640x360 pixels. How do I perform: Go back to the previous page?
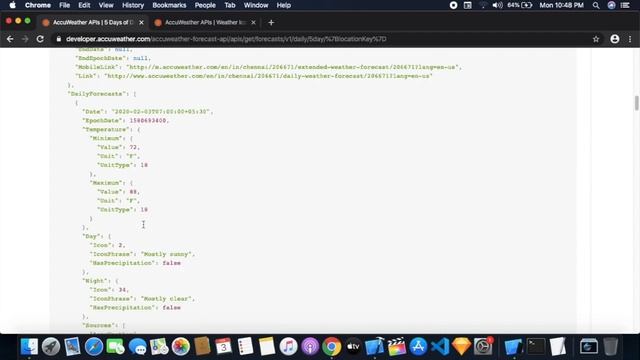[10, 39]
